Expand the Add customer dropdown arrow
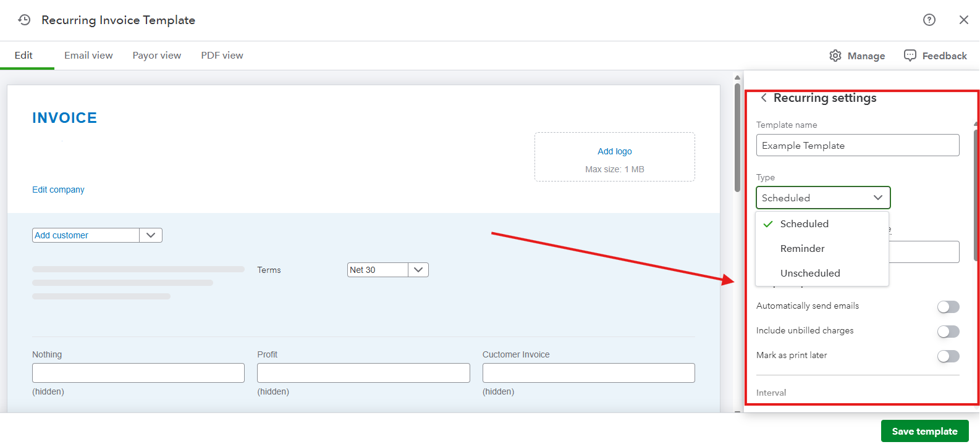Image resolution: width=980 pixels, height=447 pixels. click(x=151, y=235)
